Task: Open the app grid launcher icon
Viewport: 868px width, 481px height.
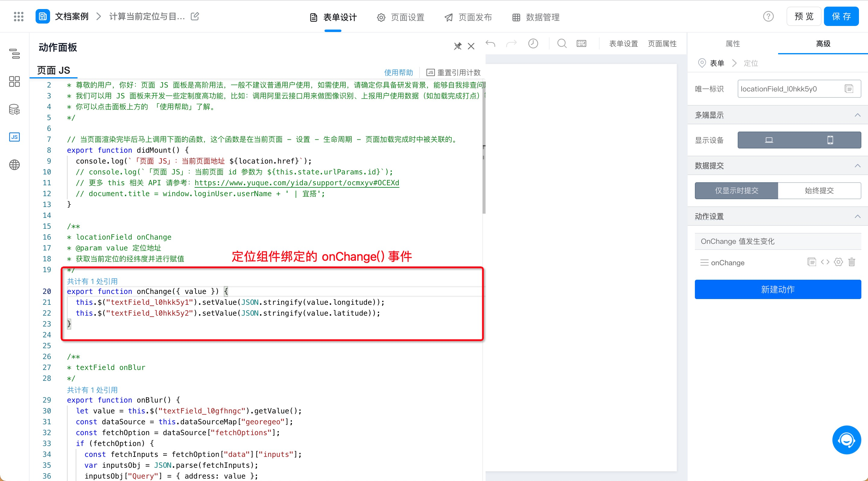Action: pyautogui.click(x=18, y=17)
